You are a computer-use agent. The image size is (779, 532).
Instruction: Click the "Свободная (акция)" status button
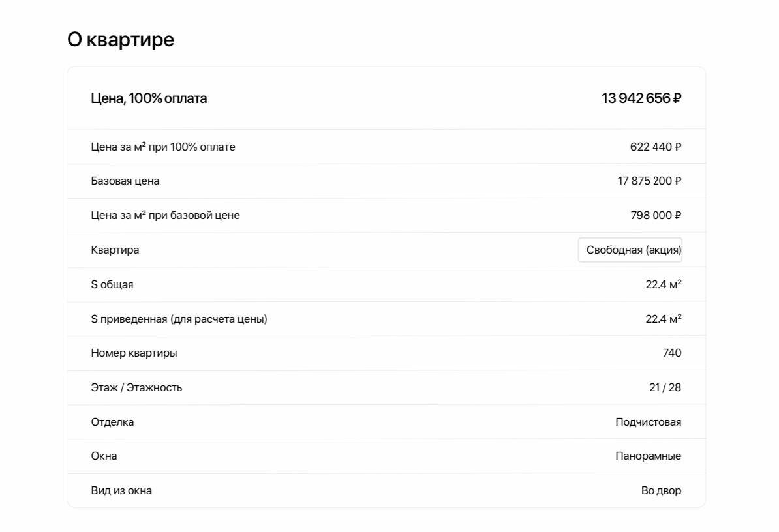(x=630, y=250)
